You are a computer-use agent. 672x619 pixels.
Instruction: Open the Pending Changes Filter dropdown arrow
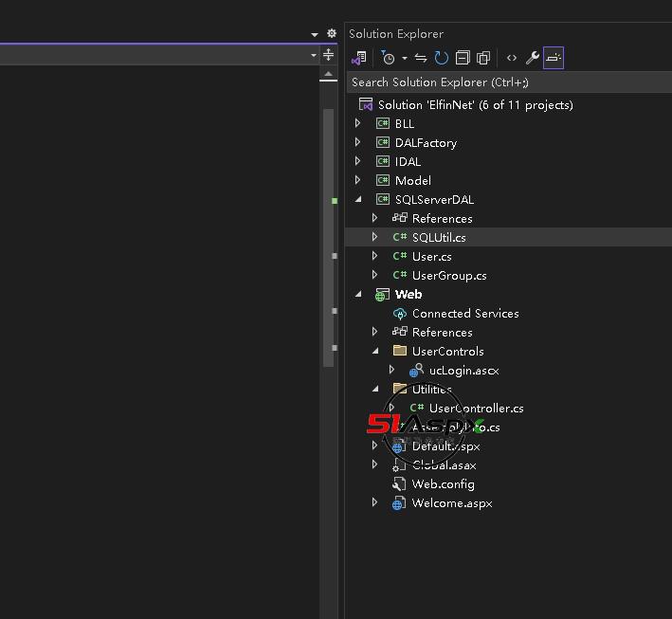click(404, 58)
